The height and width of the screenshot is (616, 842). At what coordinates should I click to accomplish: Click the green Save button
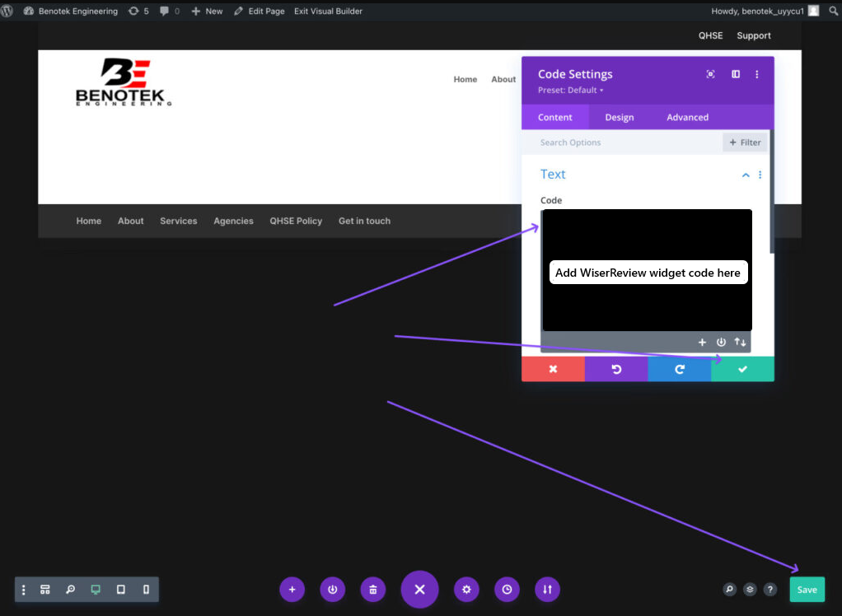point(807,590)
